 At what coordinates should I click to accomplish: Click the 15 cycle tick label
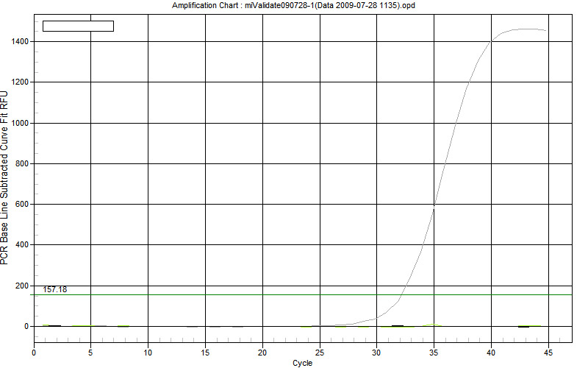pyautogui.click(x=205, y=353)
